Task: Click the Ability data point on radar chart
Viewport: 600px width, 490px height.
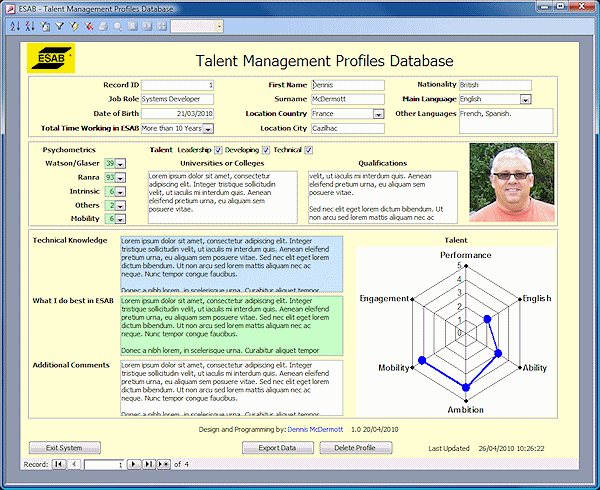Action: (498, 353)
